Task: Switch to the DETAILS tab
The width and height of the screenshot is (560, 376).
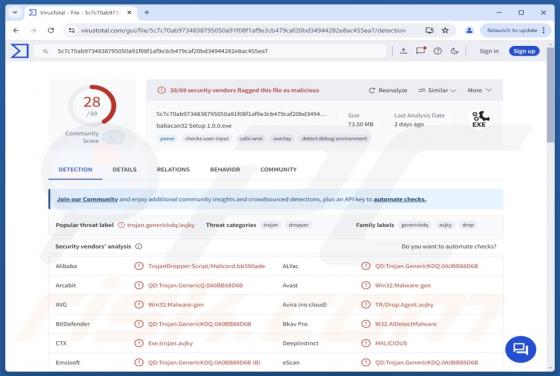Action: click(x=124, y=170)
